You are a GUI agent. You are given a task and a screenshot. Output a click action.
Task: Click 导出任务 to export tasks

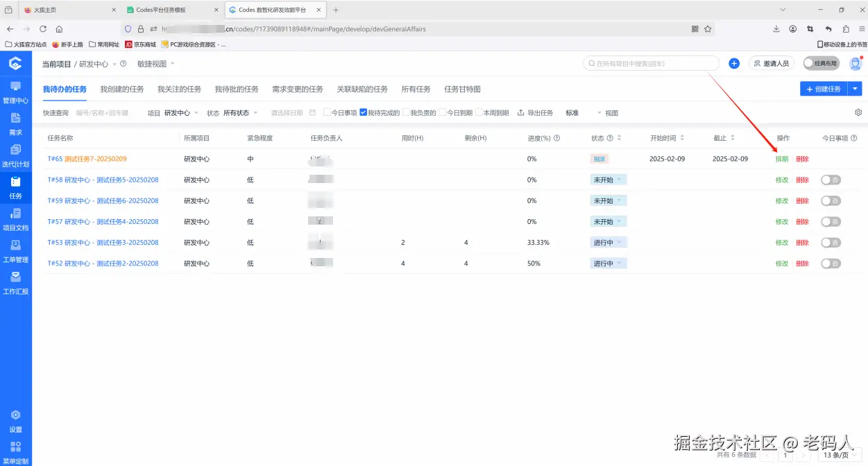(536, 112)
